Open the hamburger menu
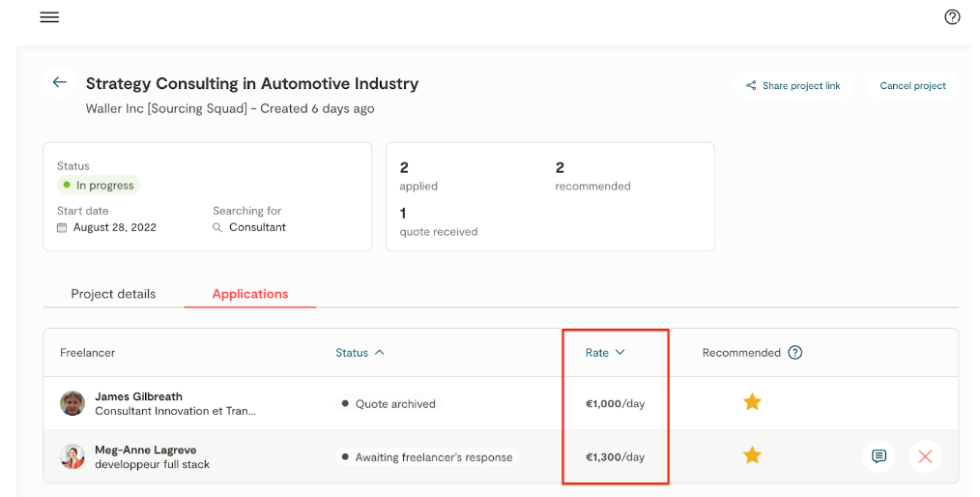The width and height of the screenshot is (980, 497). pos(49,17)
